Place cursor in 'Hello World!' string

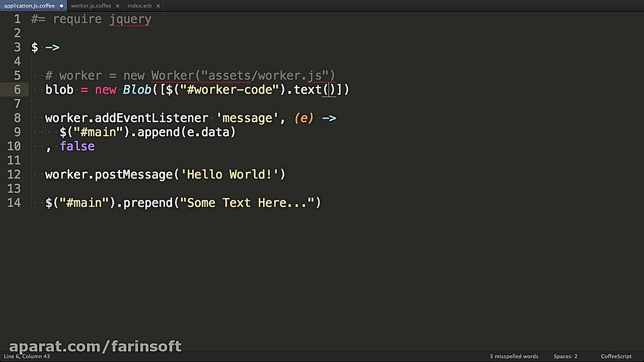pyautogui.click(x=229, y=174)
